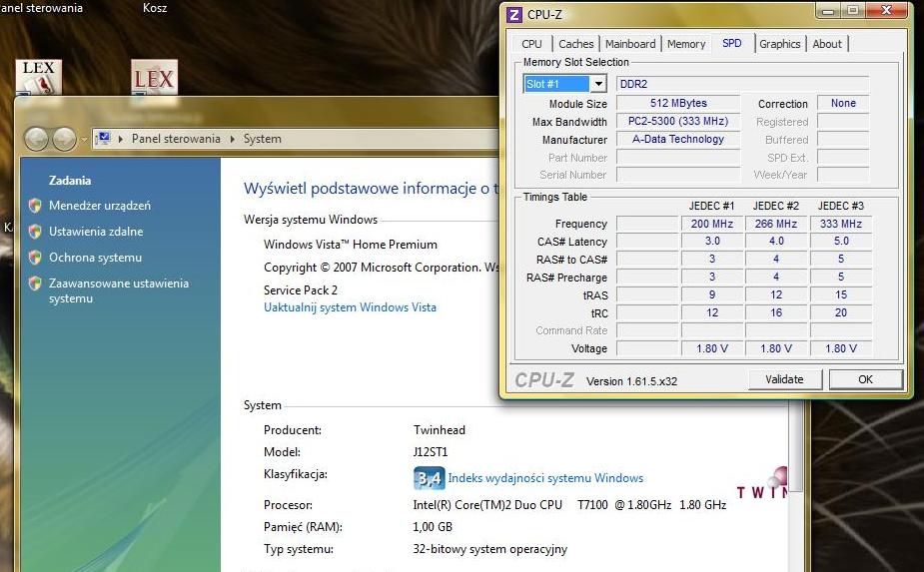The image size is (924, 572).
Task: Open the Ochrona systemu link
Action: click(x=96, y=258)
